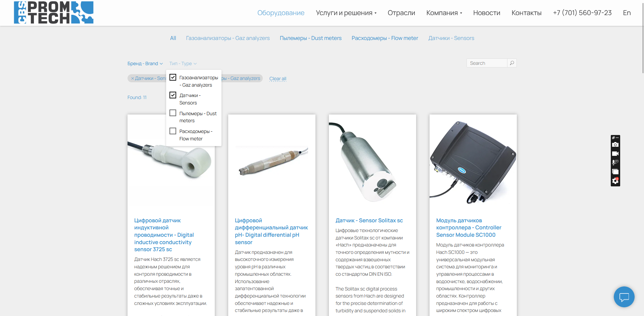The image size is (644, 316).
Task: Select Газоанализаторы - Gaz analyzers category tab
Action: click(x=228, y=38)
